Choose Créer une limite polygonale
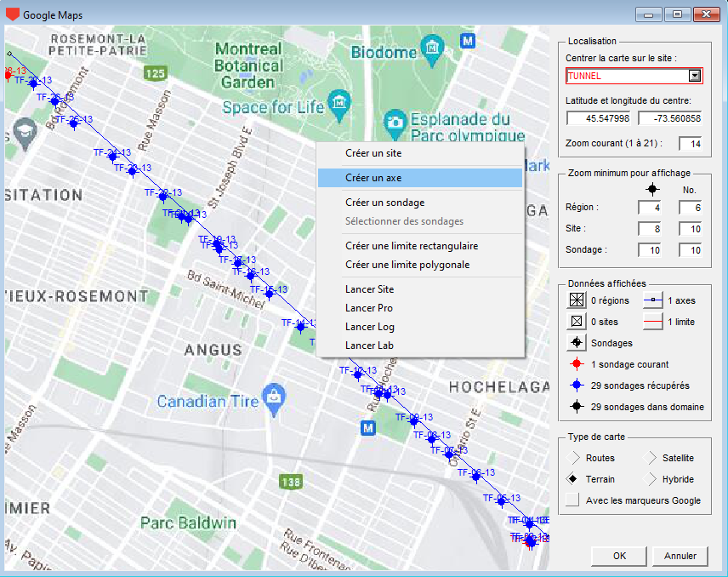This screenshot has height=577, width=728. 420,265
